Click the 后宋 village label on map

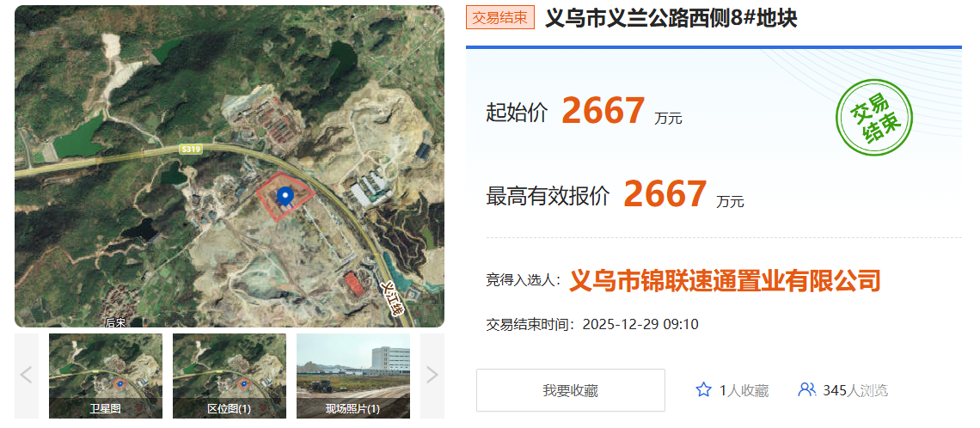(x=115, y=322)
